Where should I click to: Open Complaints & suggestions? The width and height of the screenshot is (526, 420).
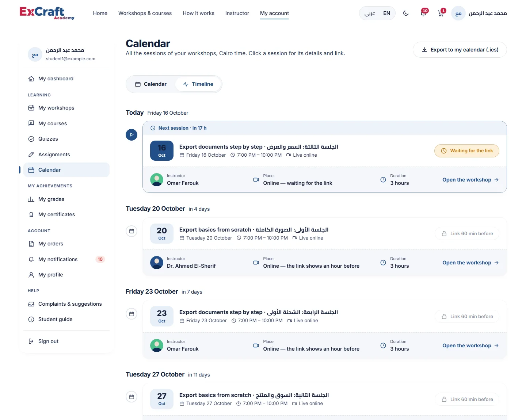tap(66, 304)
